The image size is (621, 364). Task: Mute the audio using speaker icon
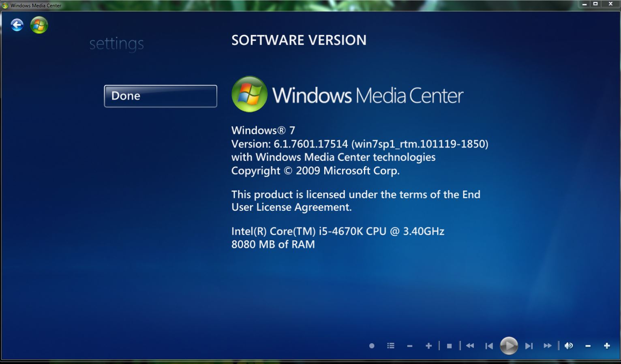click(569, 346)
